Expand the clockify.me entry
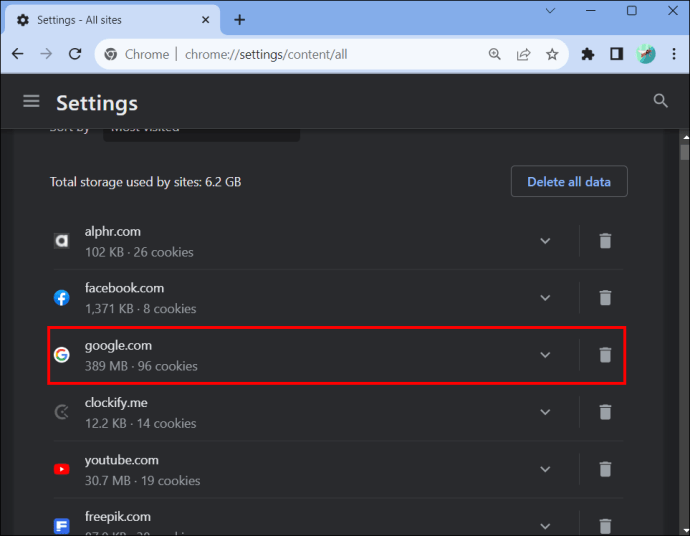 [545, 412]
